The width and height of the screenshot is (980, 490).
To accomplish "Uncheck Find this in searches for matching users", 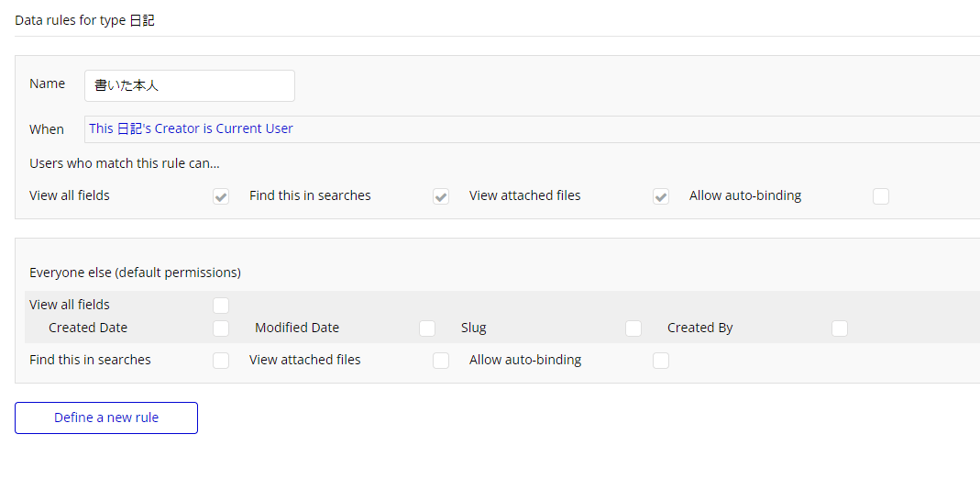I will [441, 196].
